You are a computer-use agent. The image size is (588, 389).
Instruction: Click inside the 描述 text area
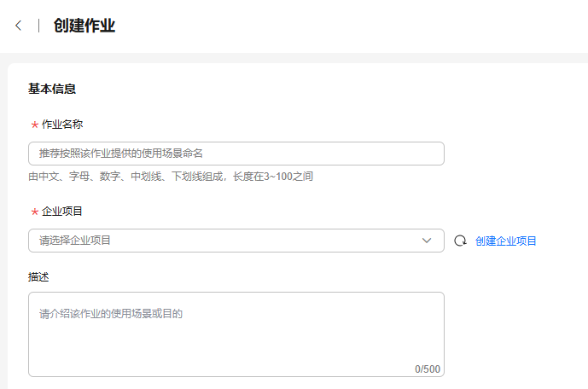pyautogui.click(x=236, y=334)
